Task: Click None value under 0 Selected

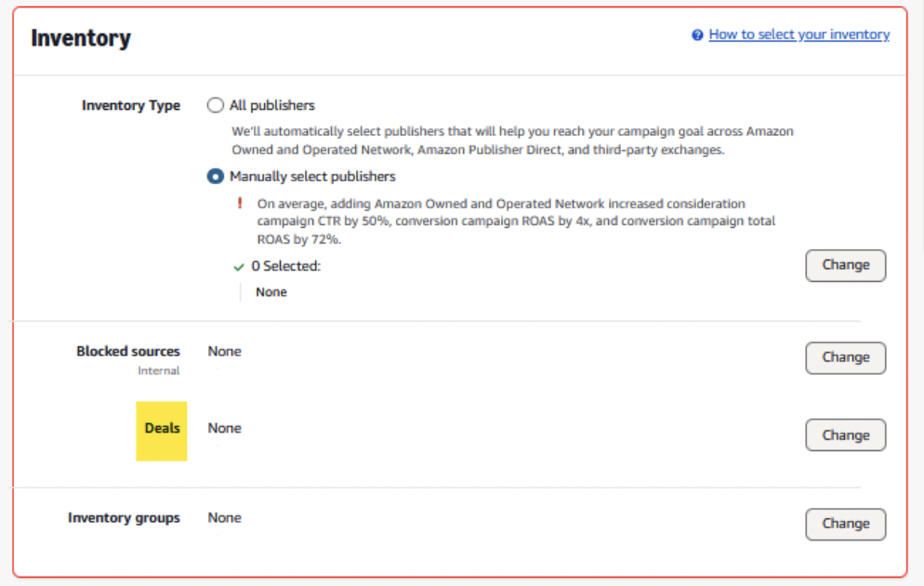Action: click(271, 292)
